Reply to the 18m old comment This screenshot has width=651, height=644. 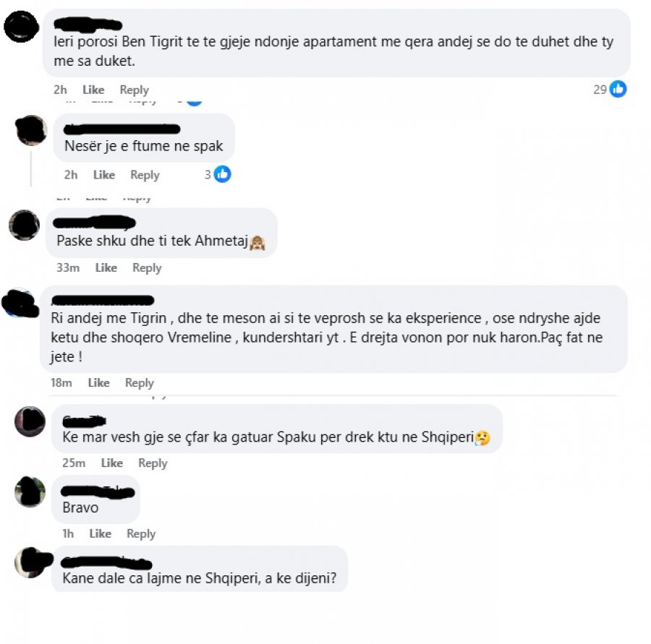click(140, 382)
